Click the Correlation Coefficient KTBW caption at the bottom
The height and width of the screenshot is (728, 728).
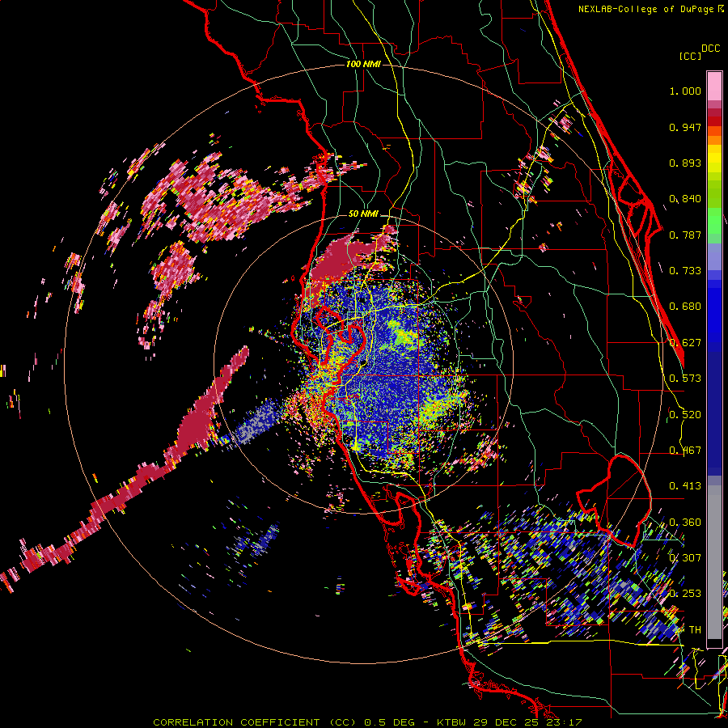[x=367, y=722]
